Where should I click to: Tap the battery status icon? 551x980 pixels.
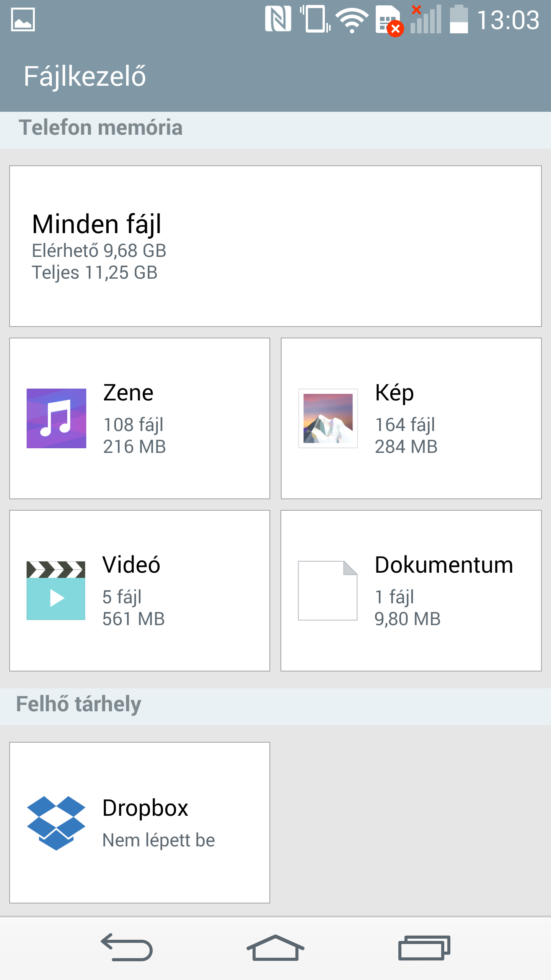[459, 20]
